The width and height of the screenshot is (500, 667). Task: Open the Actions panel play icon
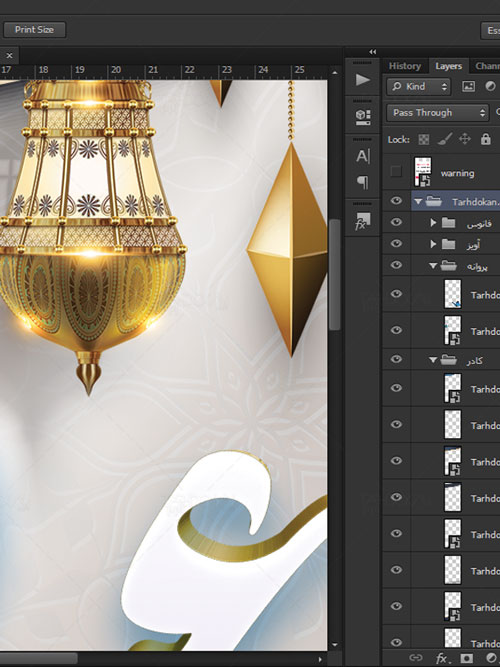(x=363, y=80)
